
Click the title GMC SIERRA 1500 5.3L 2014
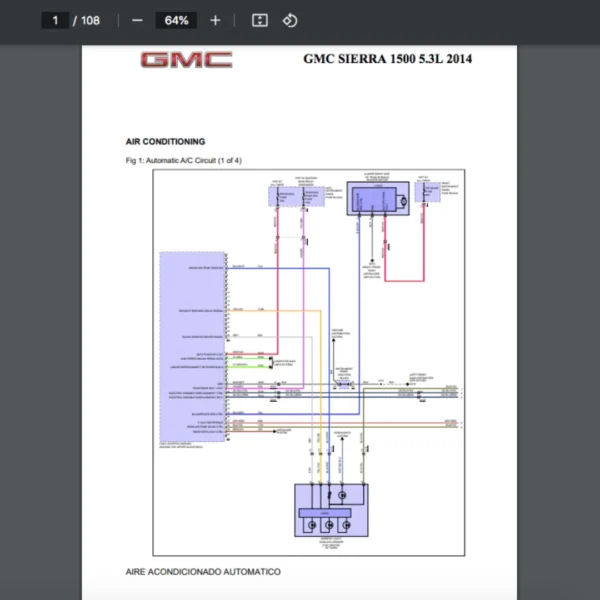click(387, 59)
